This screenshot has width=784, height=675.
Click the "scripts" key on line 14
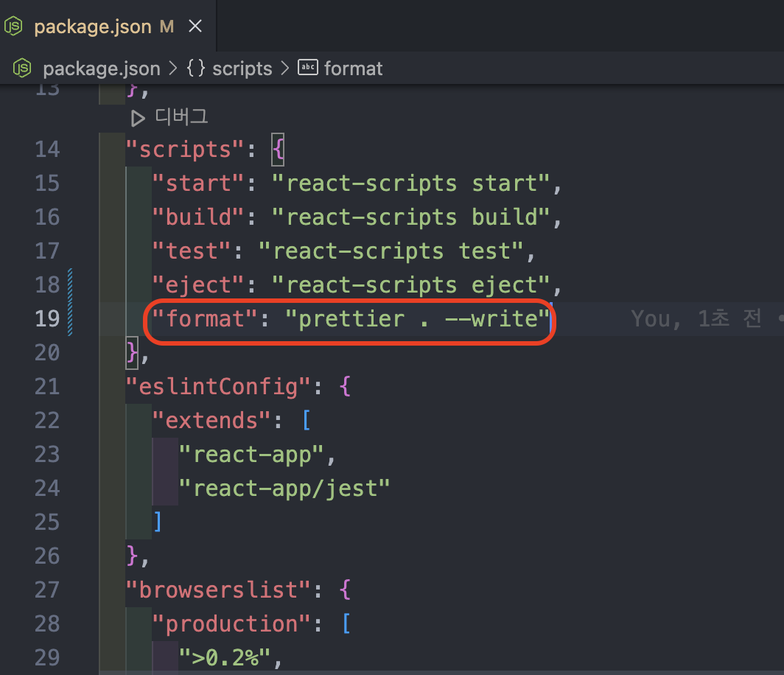(184, 150)
